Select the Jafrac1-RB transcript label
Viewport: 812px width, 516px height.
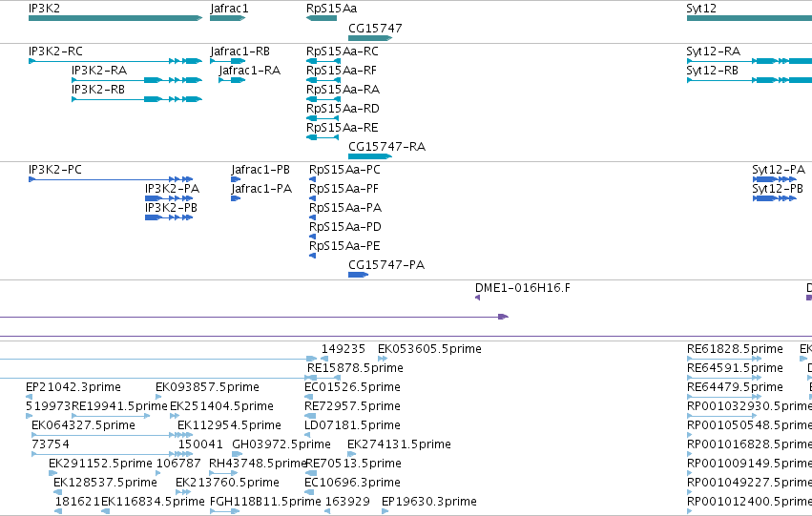pos(239,52)
